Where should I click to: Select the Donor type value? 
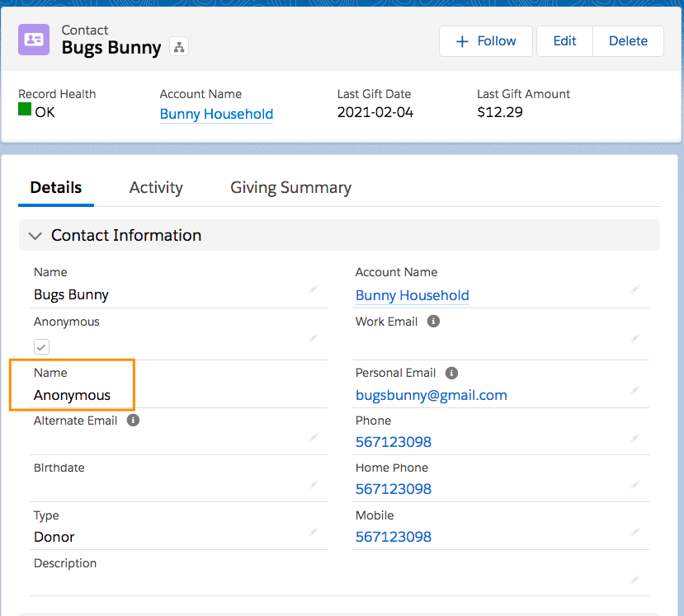pyautogui.click(x=54, y=537)
